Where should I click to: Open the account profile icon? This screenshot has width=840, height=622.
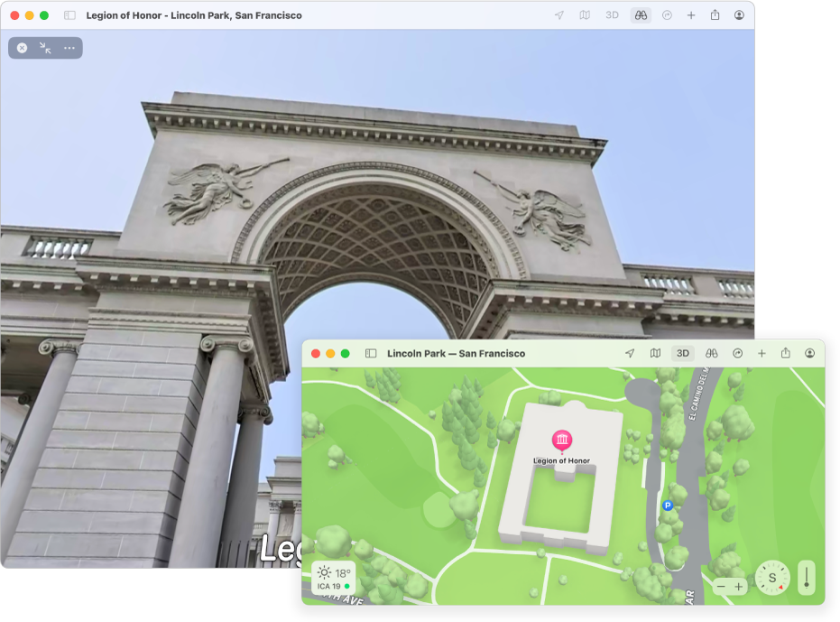pyautogui.click(x=811, y=353)
